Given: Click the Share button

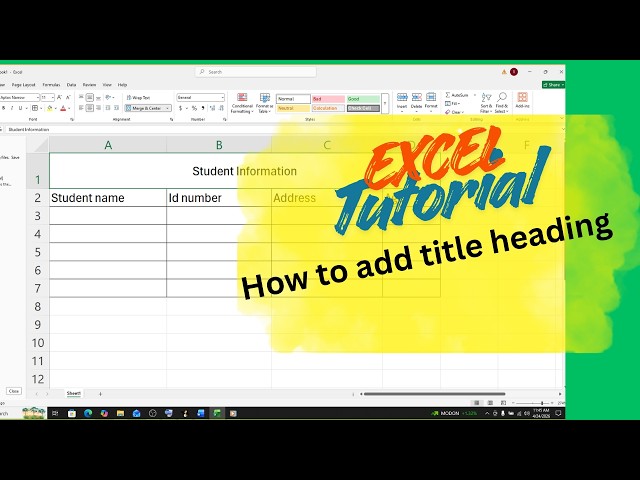Looking at the screenshot, I should point(553,84).
